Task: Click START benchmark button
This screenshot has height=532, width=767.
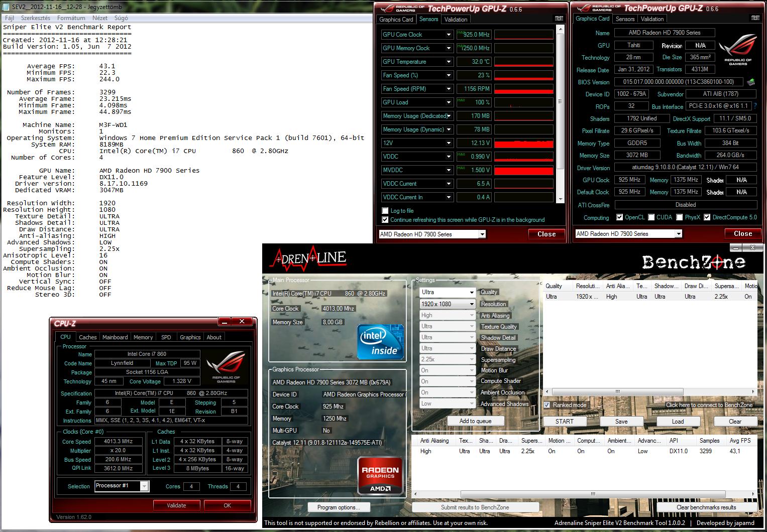Action: 565,421
